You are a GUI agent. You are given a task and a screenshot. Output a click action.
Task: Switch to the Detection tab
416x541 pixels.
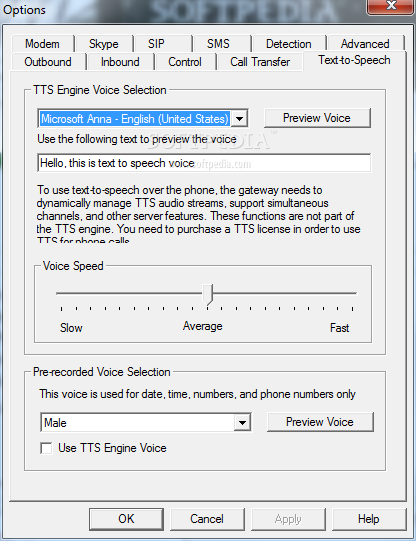pos(289,44)
